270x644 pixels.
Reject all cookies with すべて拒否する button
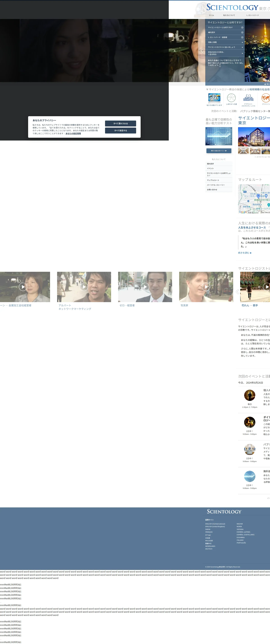[x=120, y=131]
